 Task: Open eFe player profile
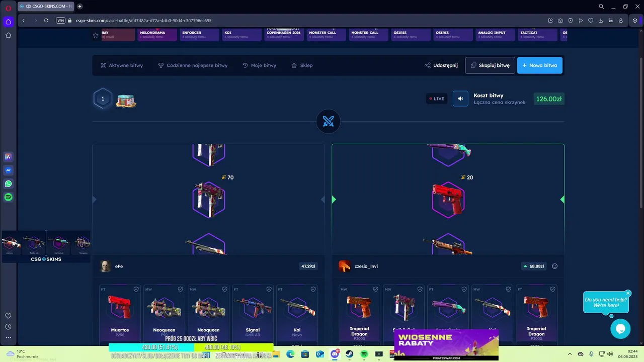[112, 266]
